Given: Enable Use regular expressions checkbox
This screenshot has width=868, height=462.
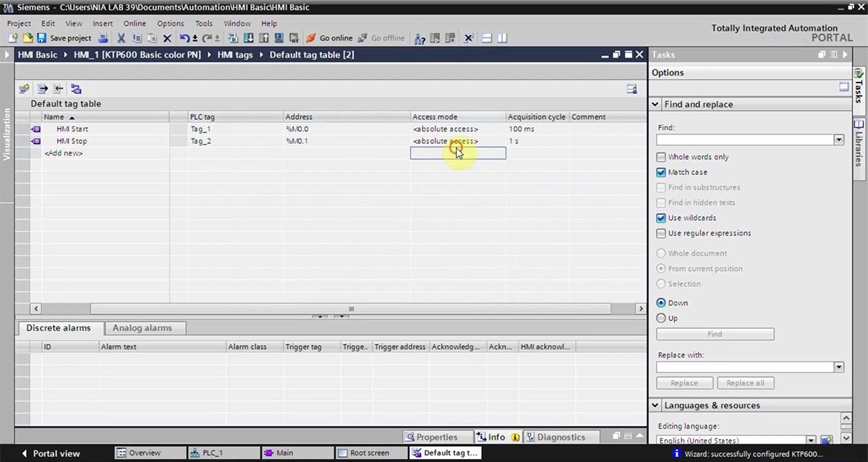Looking at the screenshot, I should pyautogui.click(x=661, y=233).
